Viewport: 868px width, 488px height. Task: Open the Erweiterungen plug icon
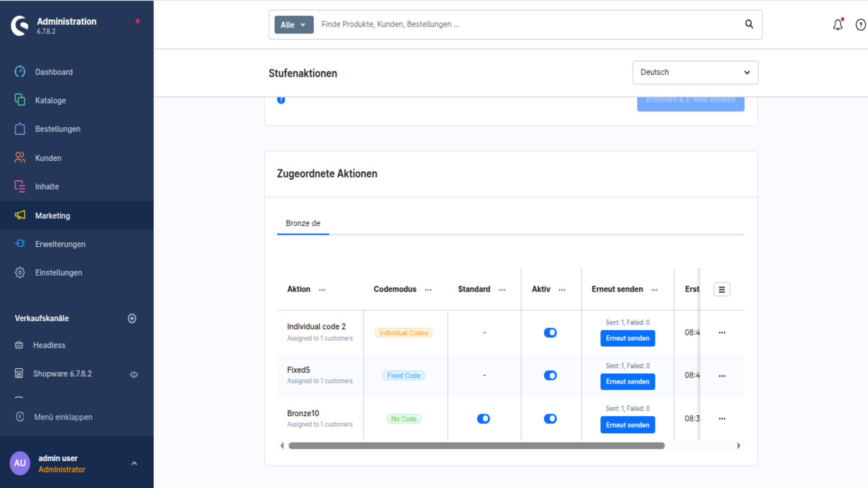coord(20,244)
